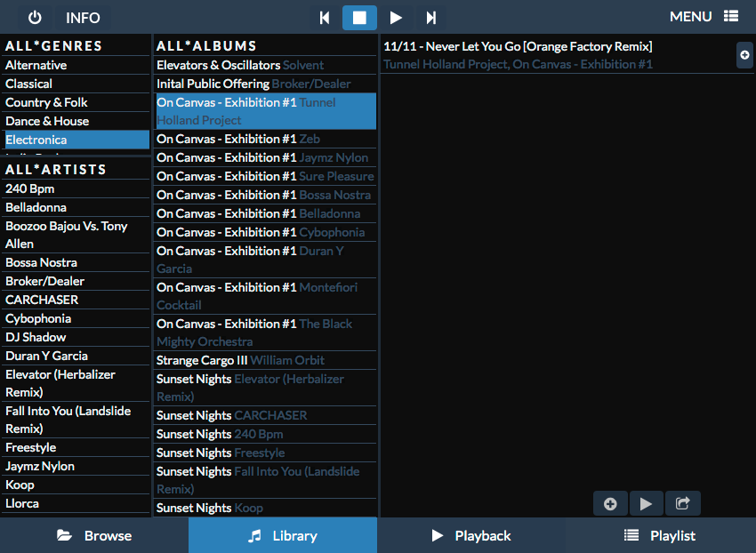Switch to the Playlist tab

[x=661, y=535]
